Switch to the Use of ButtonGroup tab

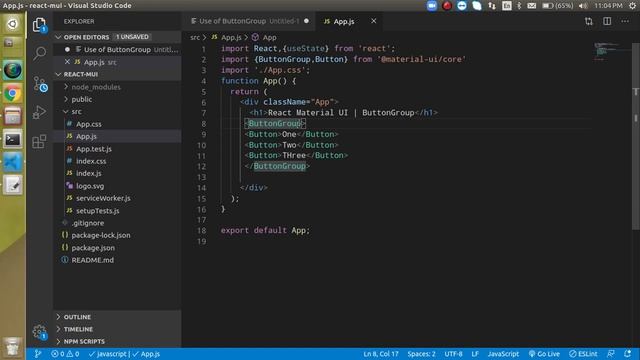[x=249, y=21]
